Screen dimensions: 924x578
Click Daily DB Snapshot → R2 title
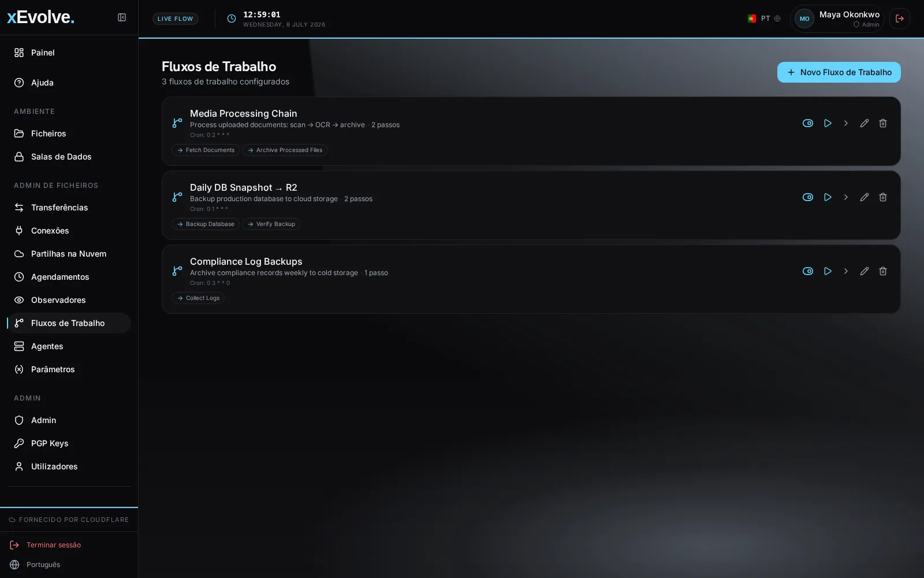click(x=244, y=188)
